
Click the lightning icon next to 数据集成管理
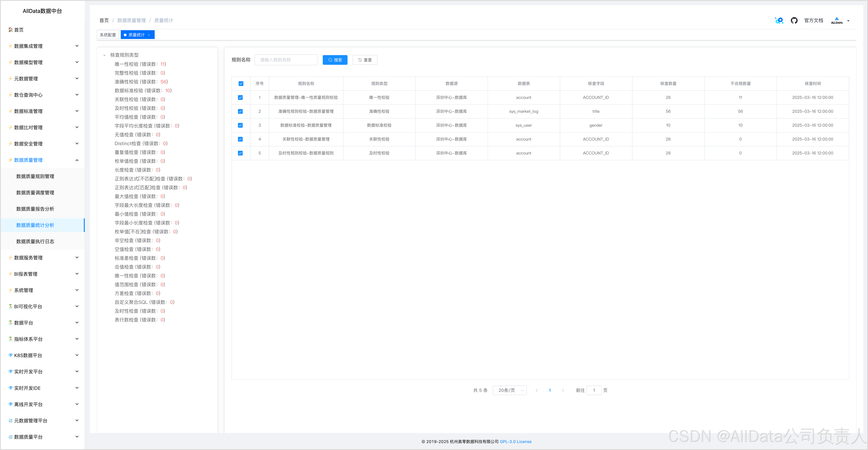pos(11,46)
